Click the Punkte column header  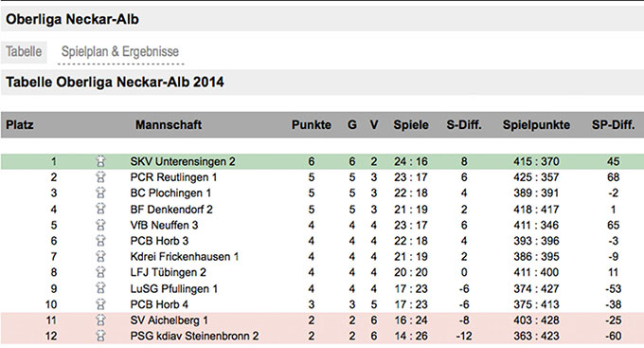click(312, 124)
